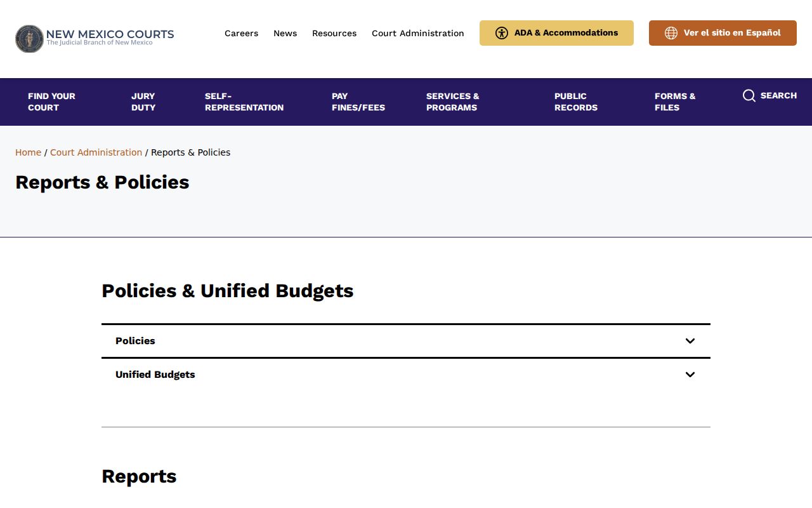The image size is (812, 508).
Task: Open the Unified Budgets accordion section
Action: (x=406, y=375)
